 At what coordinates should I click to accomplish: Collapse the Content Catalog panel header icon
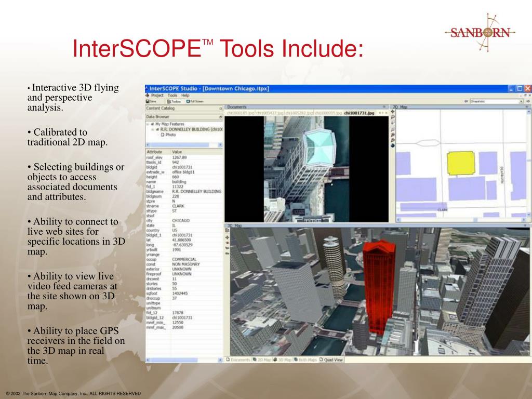[x=220, y=108]
